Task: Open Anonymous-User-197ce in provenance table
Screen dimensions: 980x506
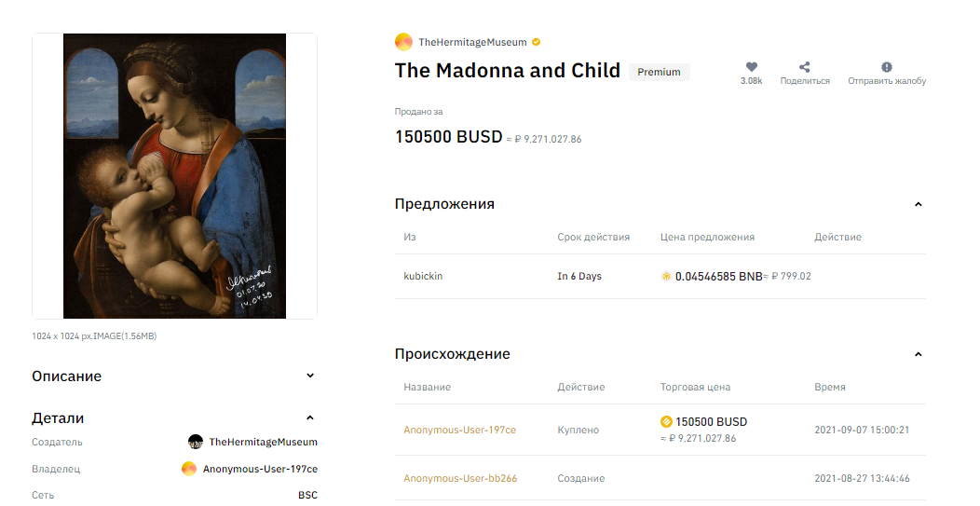Action: point(460,430)
